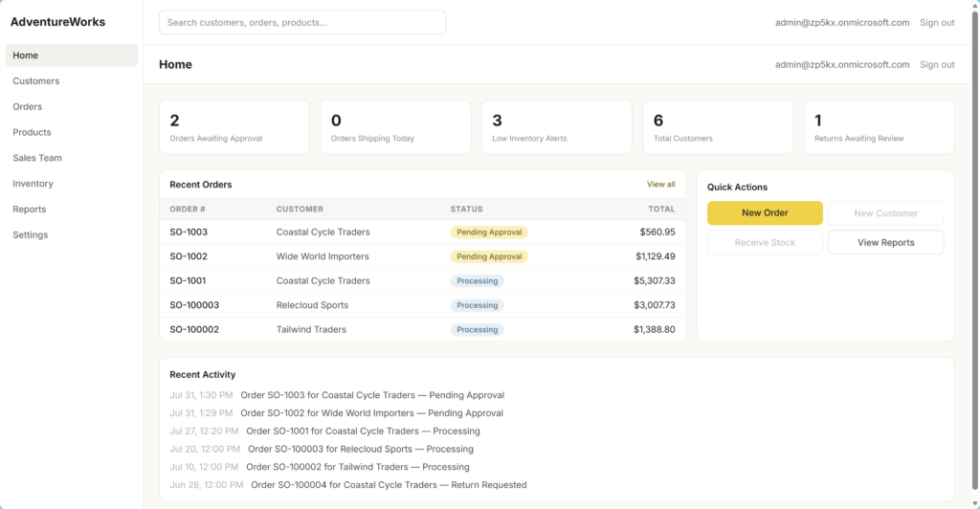Select Inventory in the sidebar
This screenshot has width=980, height=509.
tap(71, 183)
